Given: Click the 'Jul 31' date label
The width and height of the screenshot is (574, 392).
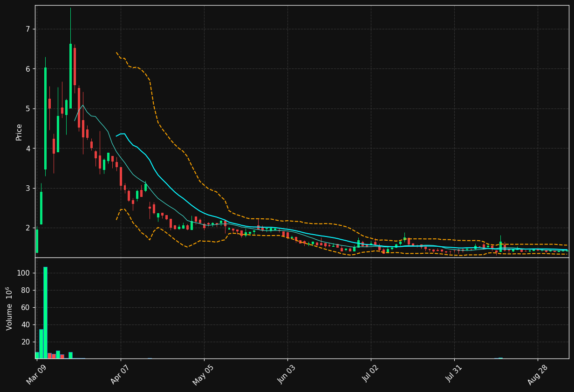Looking at the screenshot, I should pos(454,375).
